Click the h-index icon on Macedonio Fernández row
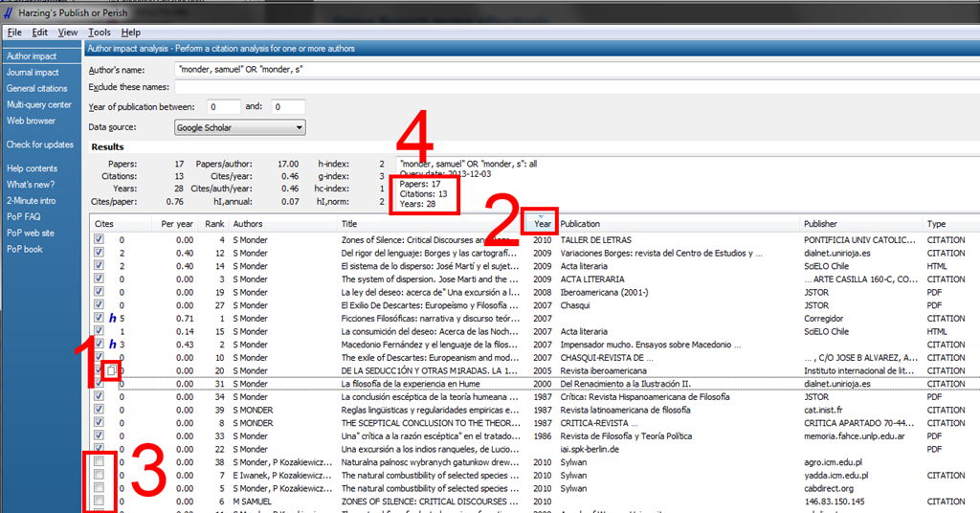The image size is (980, 513). tap(112, 345)
